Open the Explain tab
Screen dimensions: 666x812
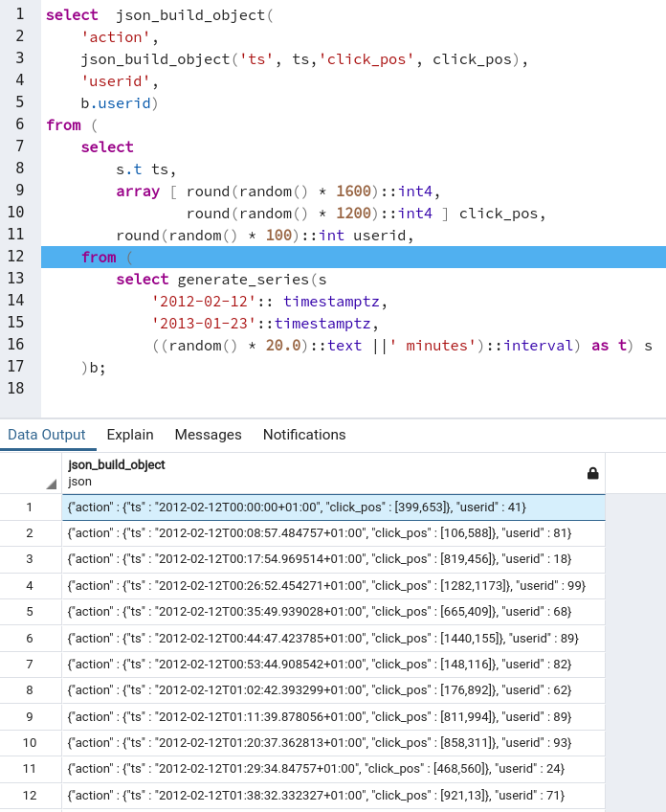pos(130,435)
